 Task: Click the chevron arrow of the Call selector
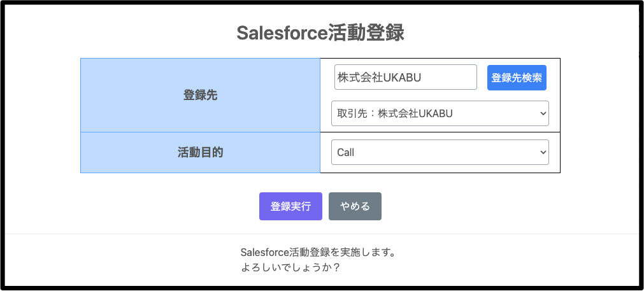tap(543, 152)
